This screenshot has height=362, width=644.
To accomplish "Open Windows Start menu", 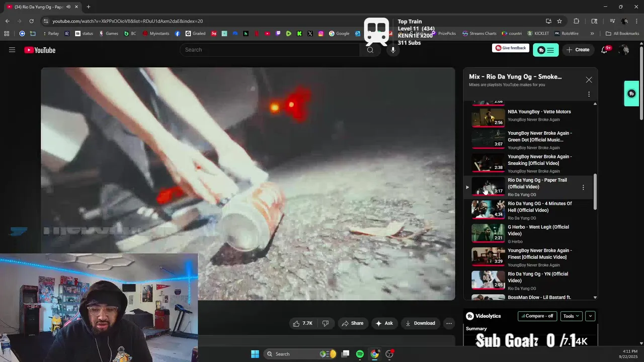I will [255, 354].
